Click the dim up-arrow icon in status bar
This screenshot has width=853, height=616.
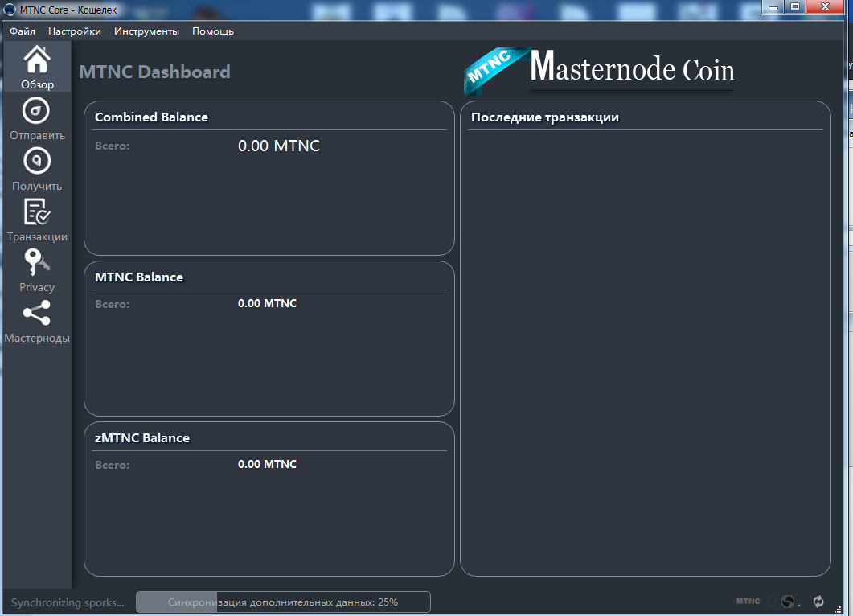tap(773, 602)
